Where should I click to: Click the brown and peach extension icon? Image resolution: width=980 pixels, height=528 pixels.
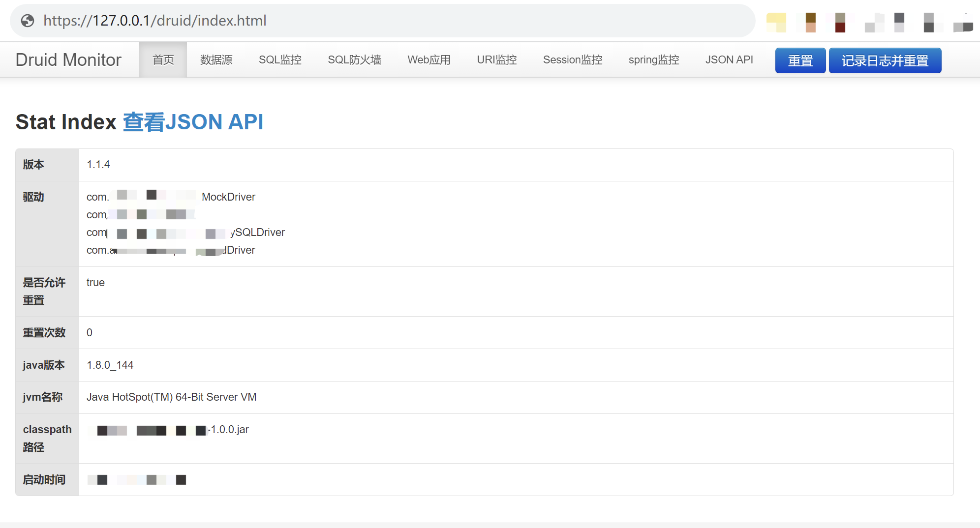(x=810, y=22)
